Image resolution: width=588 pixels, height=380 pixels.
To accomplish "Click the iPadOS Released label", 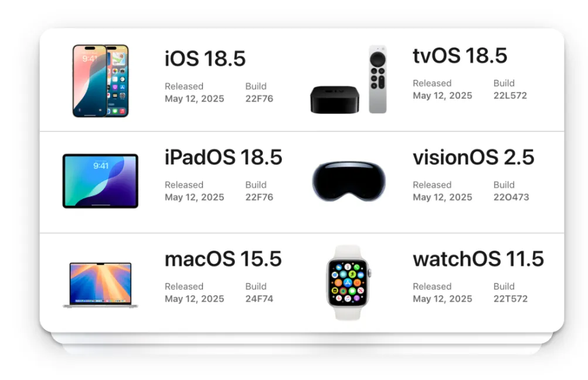I will click(x=183, y=185).
